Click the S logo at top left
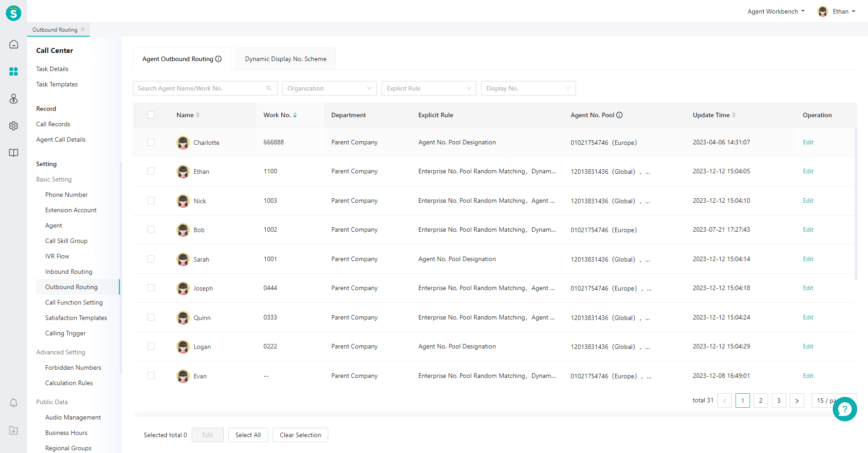This screenshot has height=453, width=868. (x=14, y=13)
